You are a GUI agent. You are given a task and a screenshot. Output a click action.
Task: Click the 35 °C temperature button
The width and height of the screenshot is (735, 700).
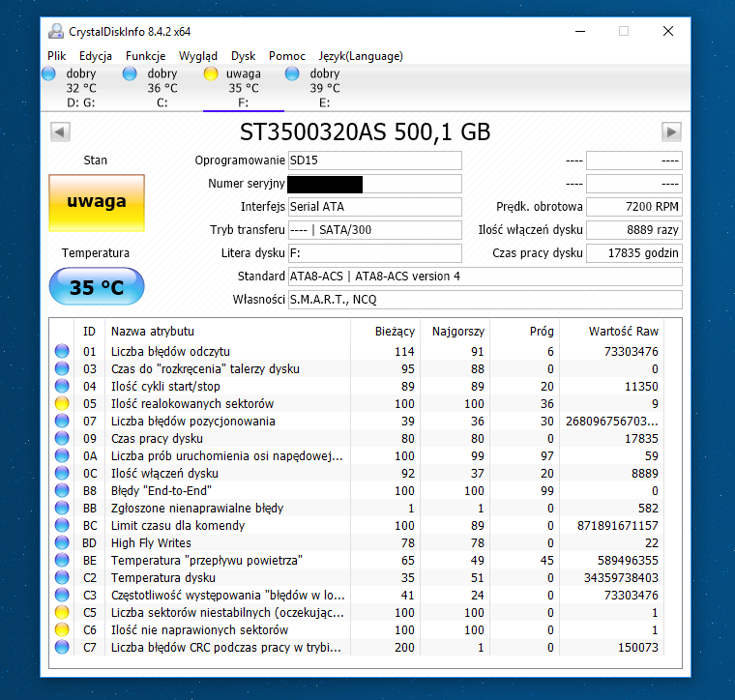(x=97, y=286)
